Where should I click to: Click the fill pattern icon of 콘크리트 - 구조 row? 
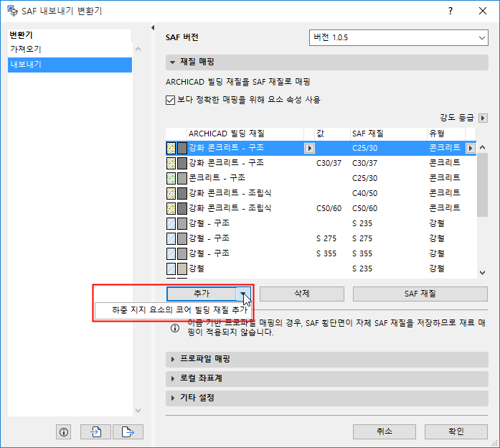tap(171, 178)
